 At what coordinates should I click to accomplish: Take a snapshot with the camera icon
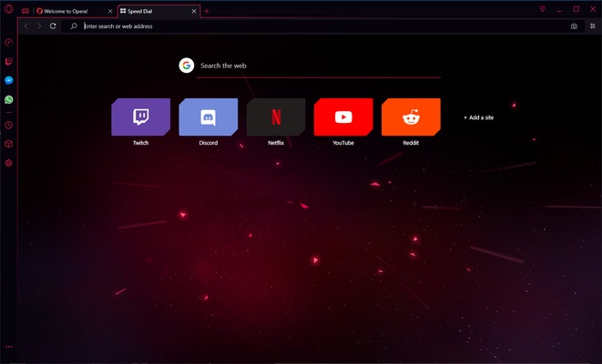574,26
